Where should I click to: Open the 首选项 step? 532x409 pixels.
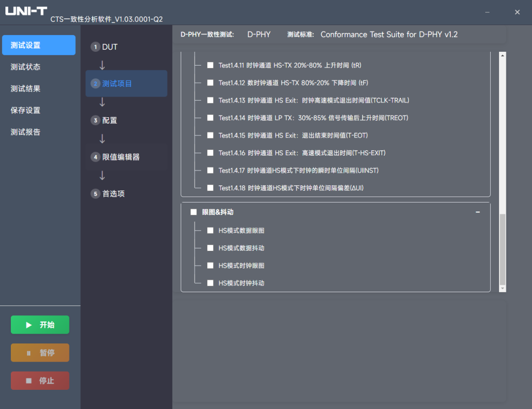point(126,194)
